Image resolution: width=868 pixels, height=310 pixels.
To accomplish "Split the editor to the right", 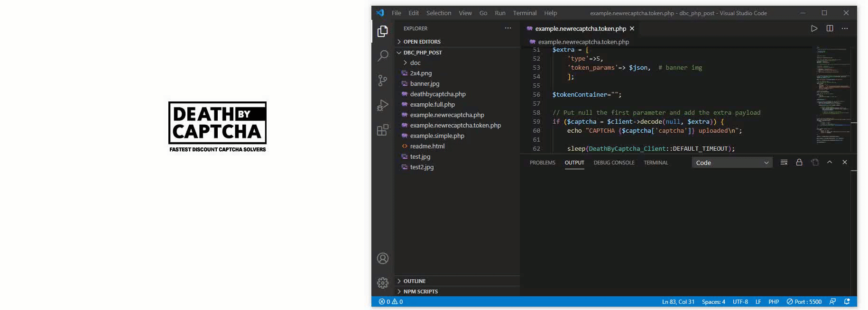I will point(830,28).
